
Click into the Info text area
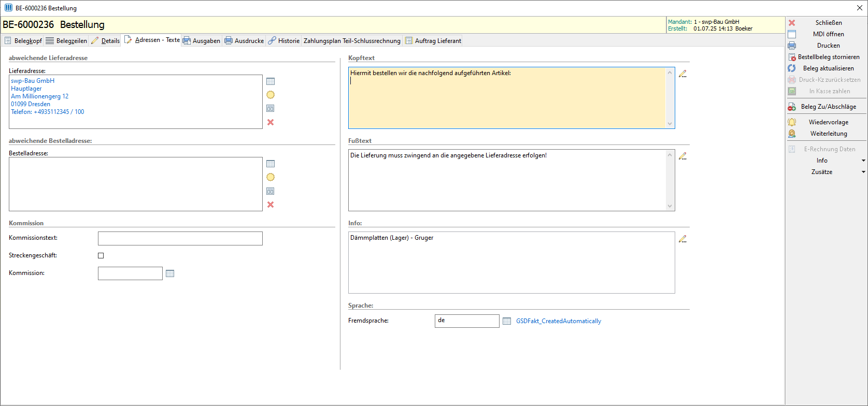click(511, 263)
